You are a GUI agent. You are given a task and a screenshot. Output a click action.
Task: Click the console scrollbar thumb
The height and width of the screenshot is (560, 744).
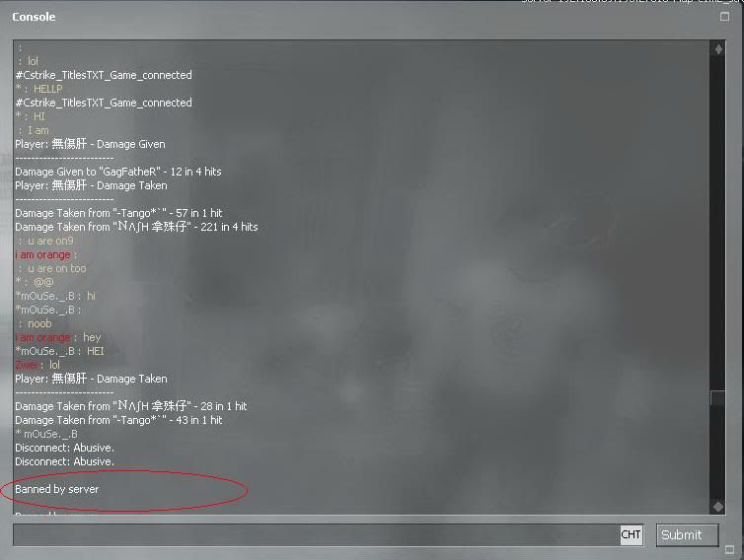(718, 398)
